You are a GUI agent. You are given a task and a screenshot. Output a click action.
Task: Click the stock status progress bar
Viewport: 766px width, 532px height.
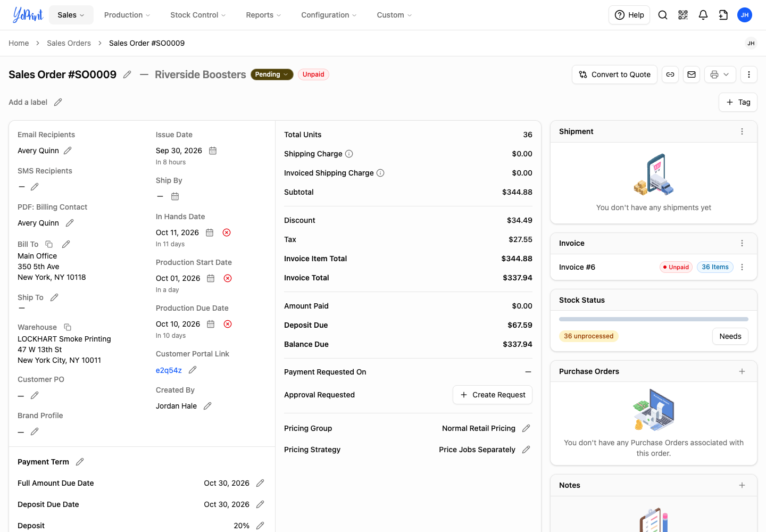[x=654, y=319]
